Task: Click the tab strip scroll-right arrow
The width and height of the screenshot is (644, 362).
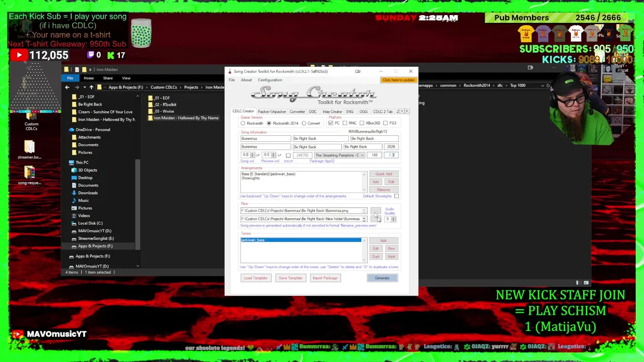Action: pyautogui.click(x=407, y=111)
